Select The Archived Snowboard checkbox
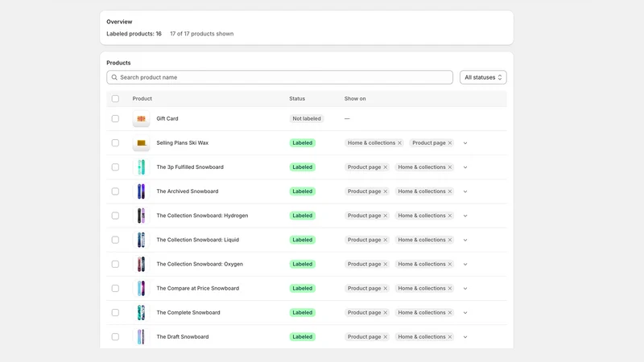This screenshot has width=644, height=362. [115, 191]
